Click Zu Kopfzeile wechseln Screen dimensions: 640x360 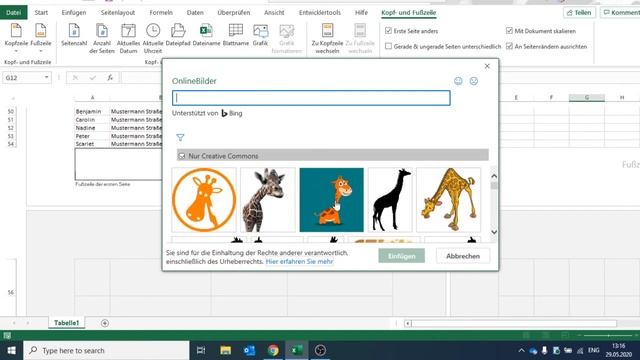click(327, 38)
